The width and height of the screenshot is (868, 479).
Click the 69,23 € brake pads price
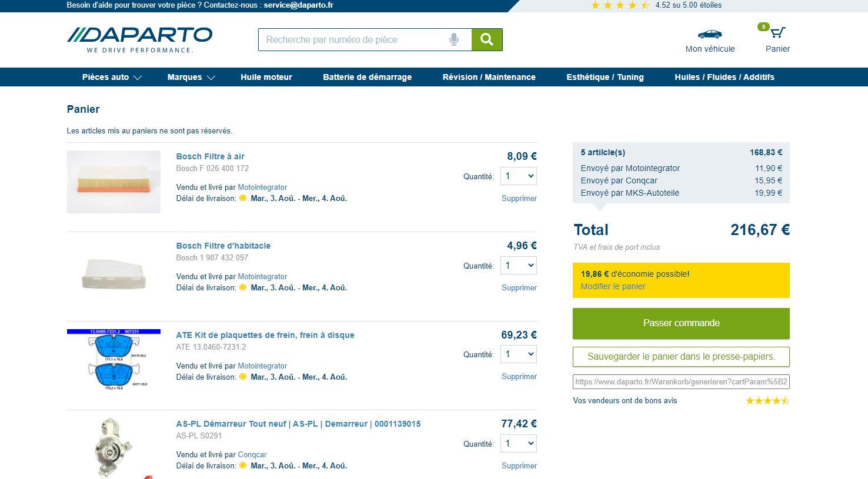click(x=519, y=335)
